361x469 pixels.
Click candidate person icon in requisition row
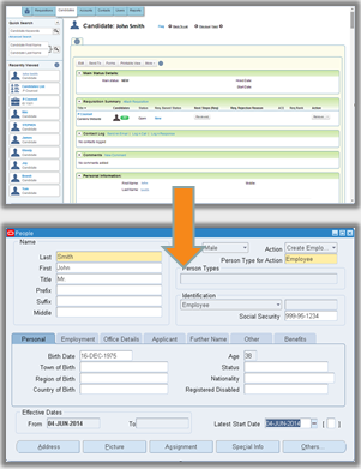coord(116,117)
